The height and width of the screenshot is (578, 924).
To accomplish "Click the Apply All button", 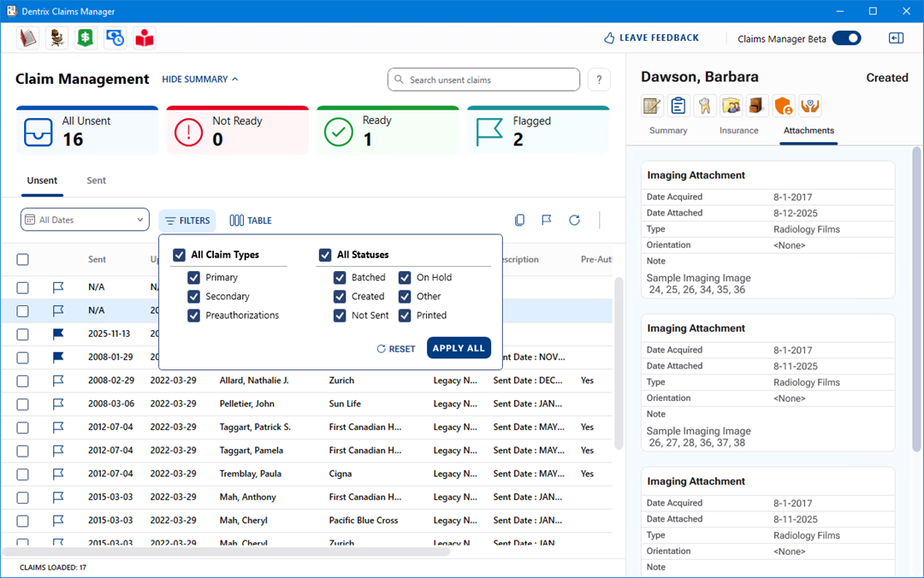I will pos(459,348).
